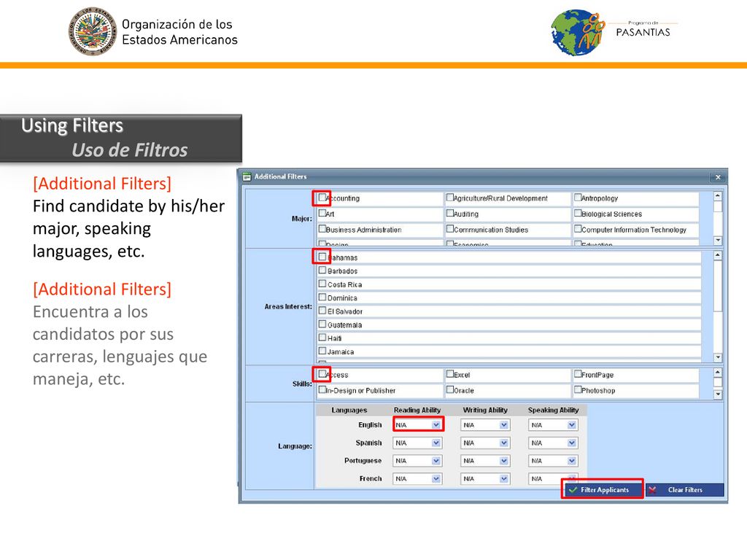The image size is (747, 560).
Task: Close the Additional Filters dialog
Action: point(718,177)
